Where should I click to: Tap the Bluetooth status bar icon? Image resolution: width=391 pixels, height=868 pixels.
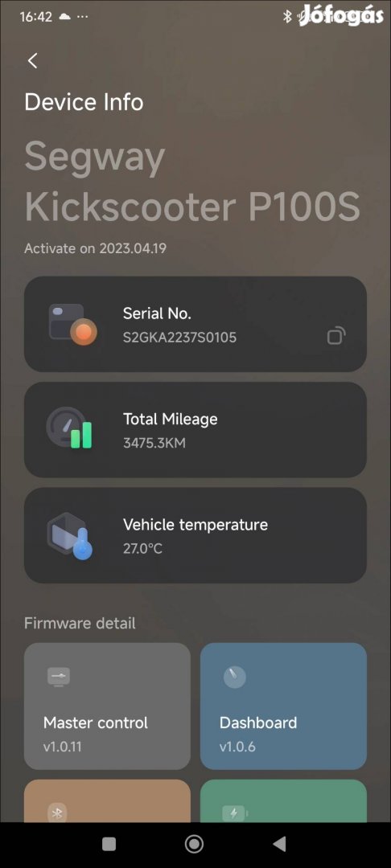coord(287,17)
